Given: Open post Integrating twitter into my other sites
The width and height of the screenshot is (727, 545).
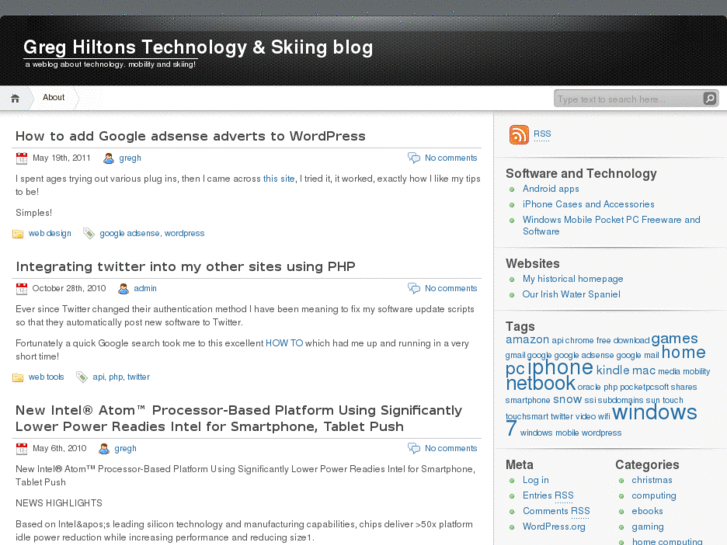Looking at the screenshot, I should point(185,267).
